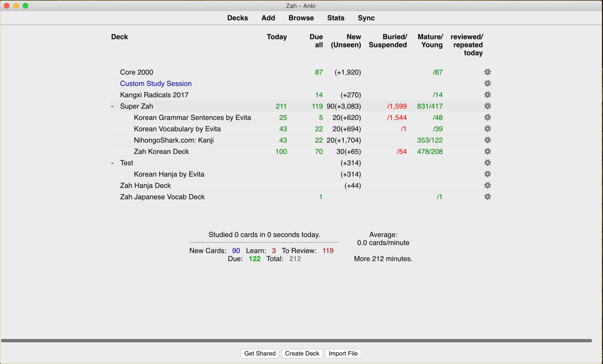Click the horizontal scrollbar at the bottom
Screen dimensions: 603x364
click(x=296, y=340)
